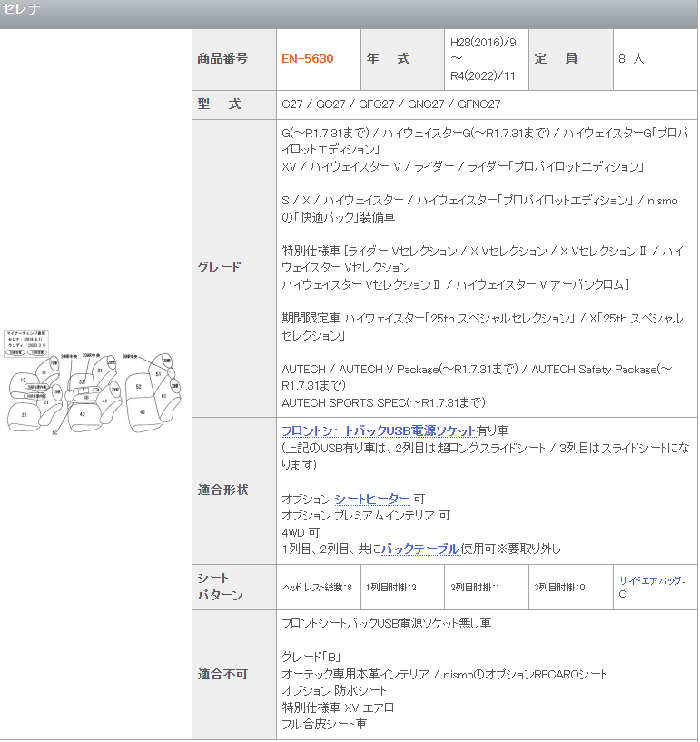Select the 型式 label cell
This screenshot has width=700, height=742.
[x=234, y=104]
